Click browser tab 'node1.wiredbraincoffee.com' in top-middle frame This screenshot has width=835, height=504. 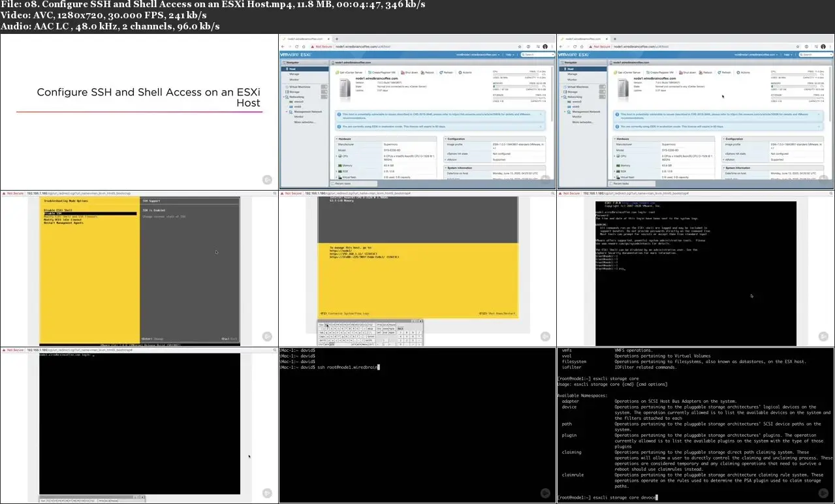305,39
